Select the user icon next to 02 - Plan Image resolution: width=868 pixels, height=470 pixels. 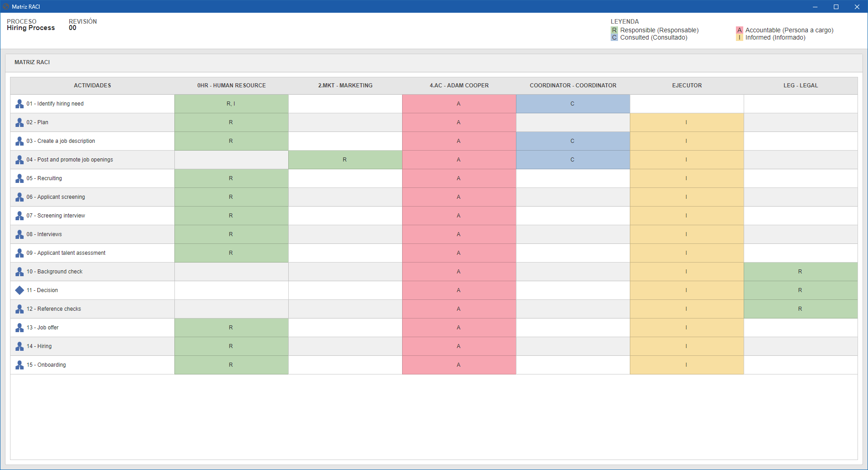pyautogui.click(x=20, y=122)
